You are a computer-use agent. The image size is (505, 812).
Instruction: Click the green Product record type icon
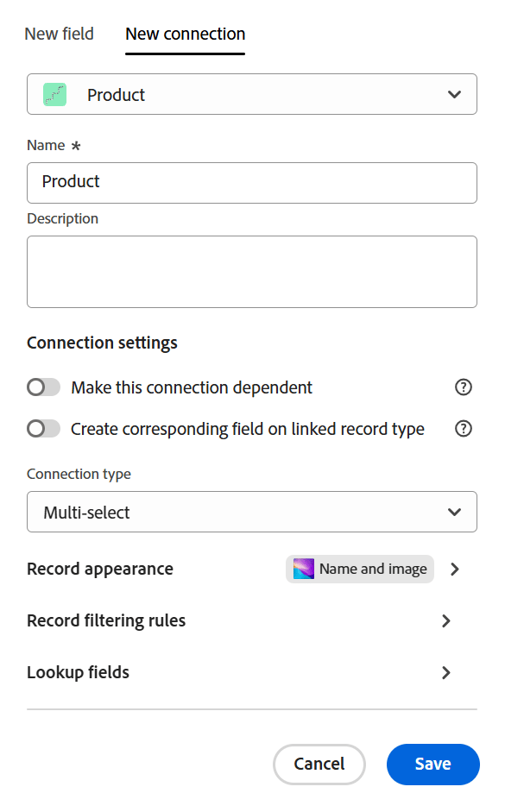click(x=55, y=95)
